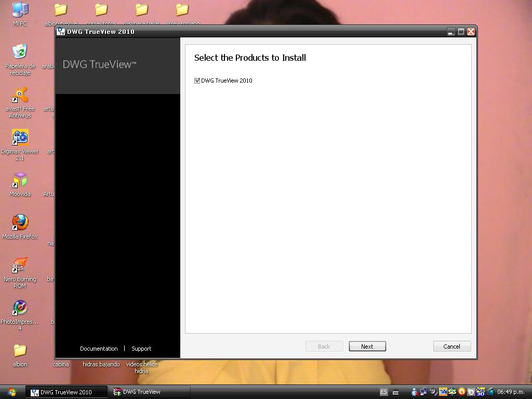Select the 'albion paso a' folder icon

61,9
